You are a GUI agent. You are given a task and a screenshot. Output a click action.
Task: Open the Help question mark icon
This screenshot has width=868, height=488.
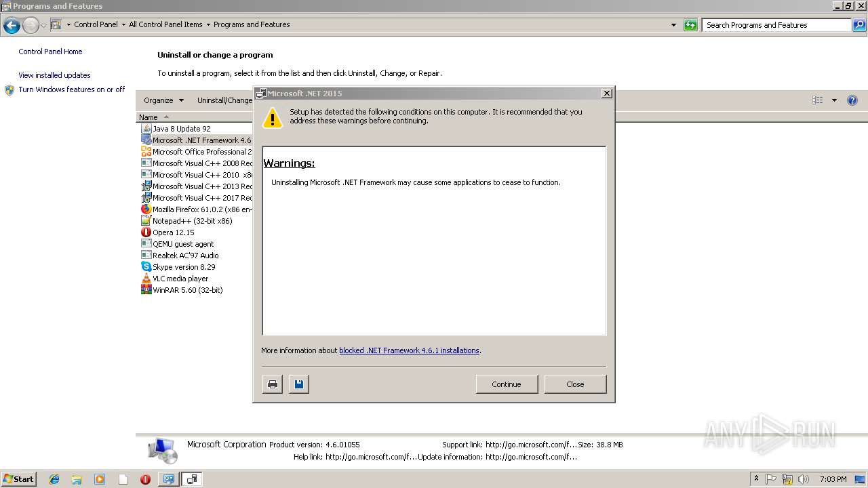tap(852, 100)
